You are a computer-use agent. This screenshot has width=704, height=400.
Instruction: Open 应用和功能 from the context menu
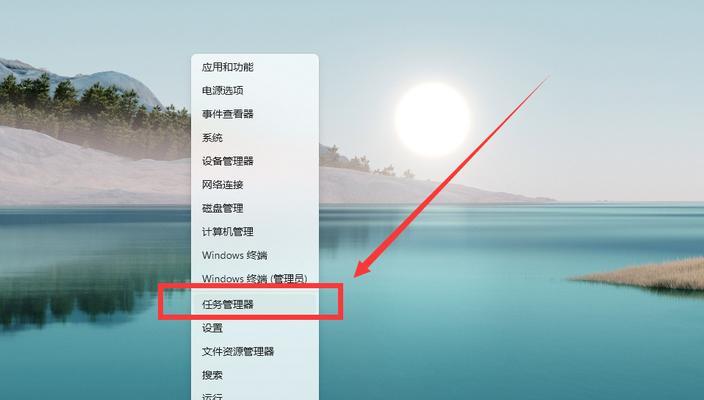pos(255,67)
